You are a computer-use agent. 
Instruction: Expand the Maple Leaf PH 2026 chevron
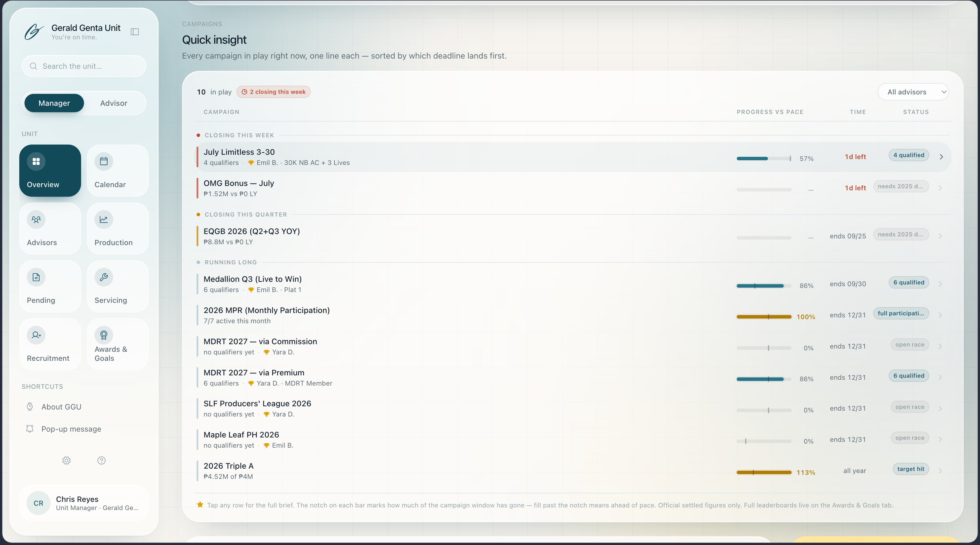click(940, 439)
